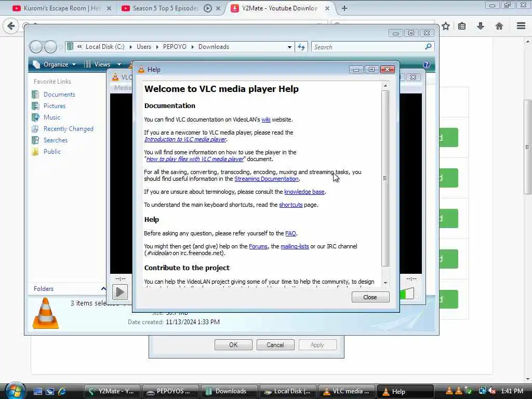532x399 pixels.
Task: Open the browser downloads arrow icon
Action: [x=481, y=26]
